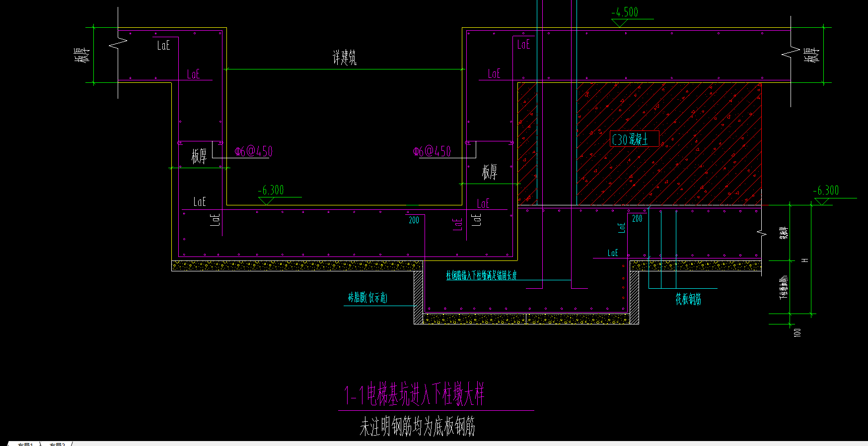
Task: Select the note 未注明钢筋均为底板钢筋
Action: click(417, 426)
